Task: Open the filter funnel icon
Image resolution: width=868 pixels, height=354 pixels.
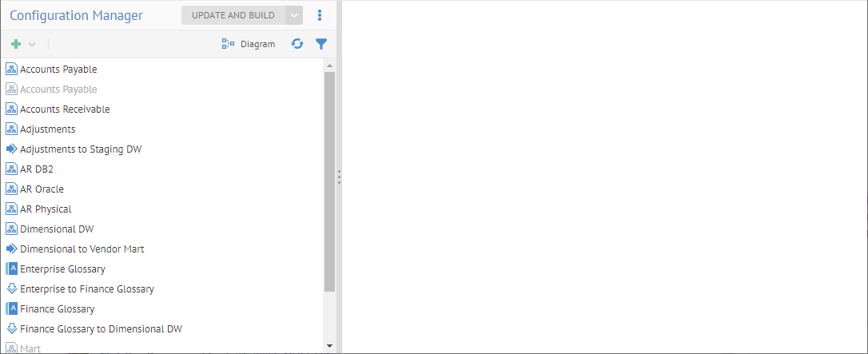Action: [x=321, y=45]
